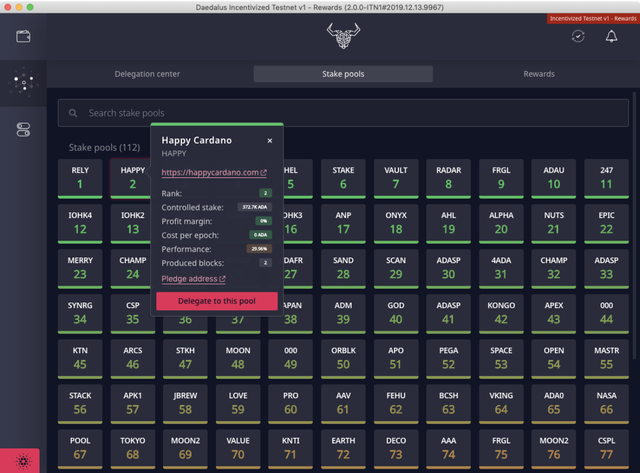Open the settings toggles sidebar icon
The width and height of the screenshot is (640, 473).
coord(23,130)
